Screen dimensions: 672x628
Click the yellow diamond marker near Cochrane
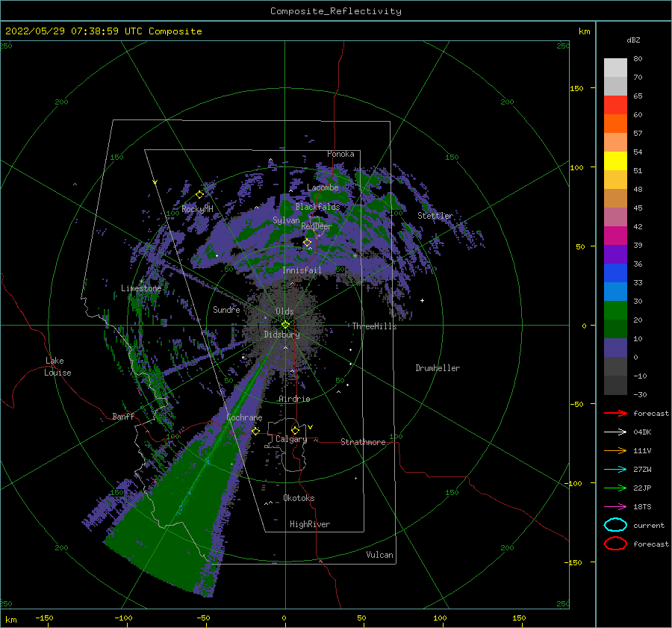[x=255, y=431]
